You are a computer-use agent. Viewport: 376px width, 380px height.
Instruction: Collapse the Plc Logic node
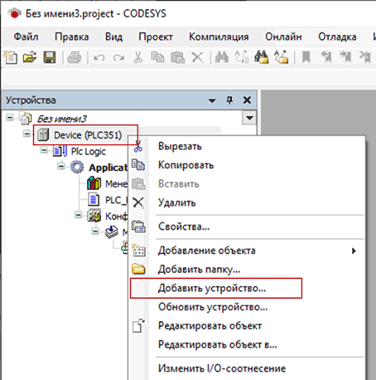[44, 150]
